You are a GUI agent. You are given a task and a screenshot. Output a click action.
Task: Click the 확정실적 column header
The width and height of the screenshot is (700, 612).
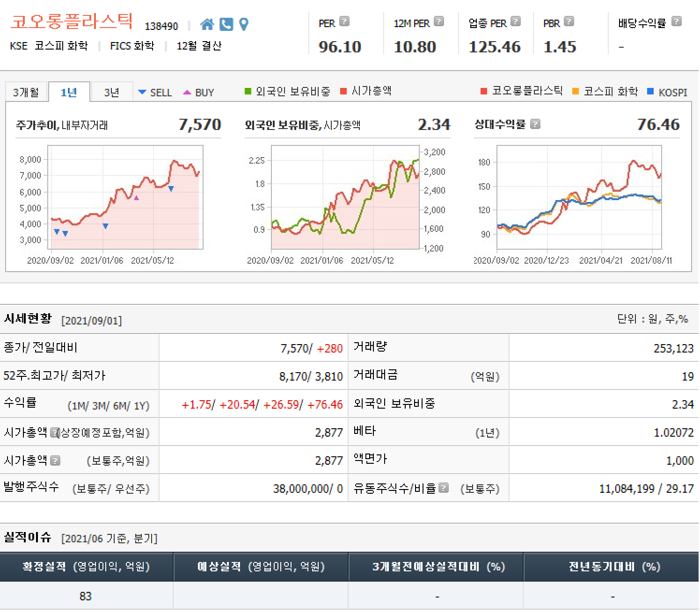[x=86, y=567]
